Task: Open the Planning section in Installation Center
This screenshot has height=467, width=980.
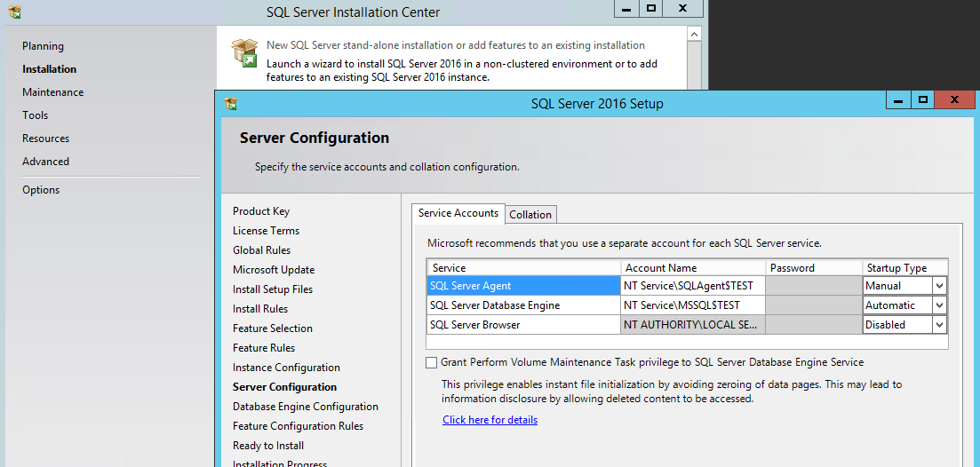Action: coord(44,46)
